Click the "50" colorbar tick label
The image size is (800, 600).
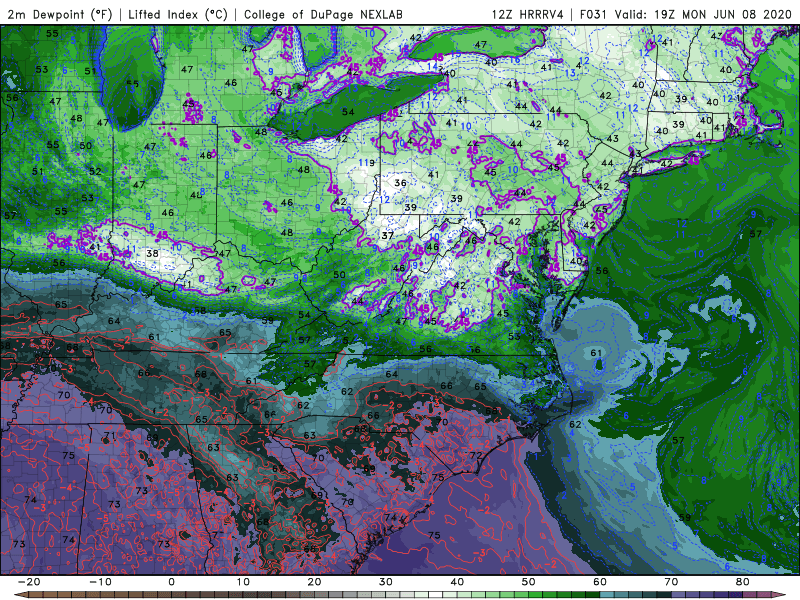[x=529, y=582]
